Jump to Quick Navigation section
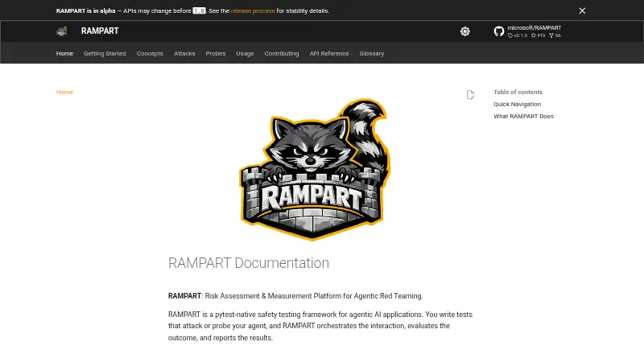 tap(517, 105)
